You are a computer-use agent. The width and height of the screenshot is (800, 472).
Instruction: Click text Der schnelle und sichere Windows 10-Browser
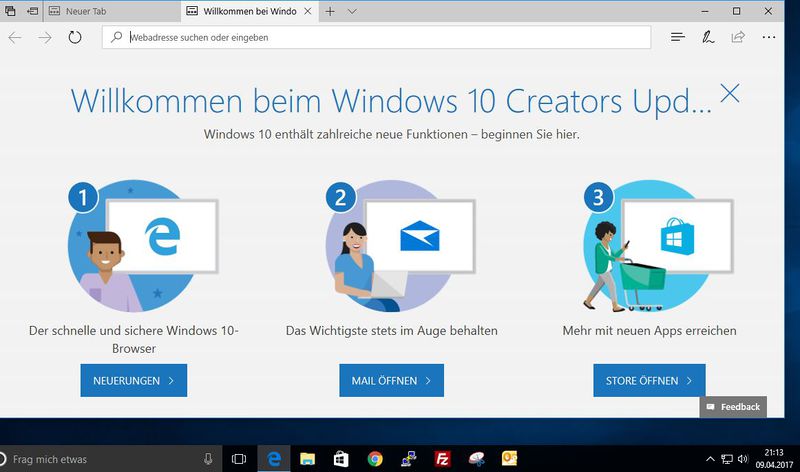tap(134, 339)
